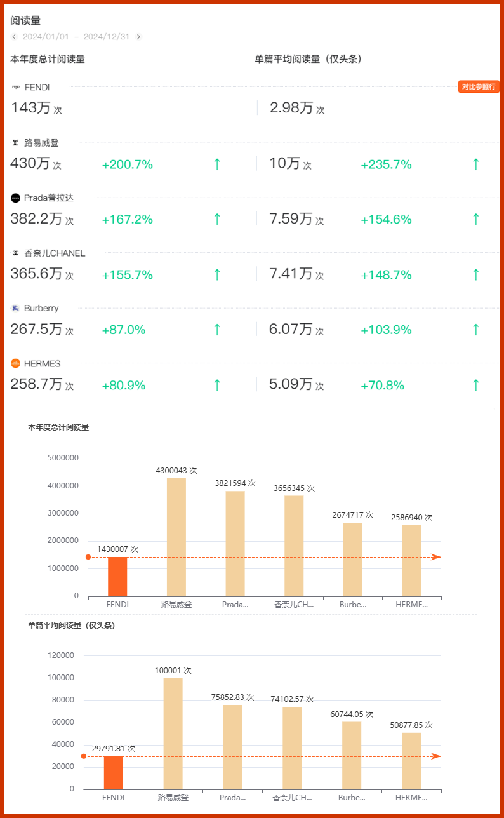Select the Prada普拉达 brand name label

point(49,198)
